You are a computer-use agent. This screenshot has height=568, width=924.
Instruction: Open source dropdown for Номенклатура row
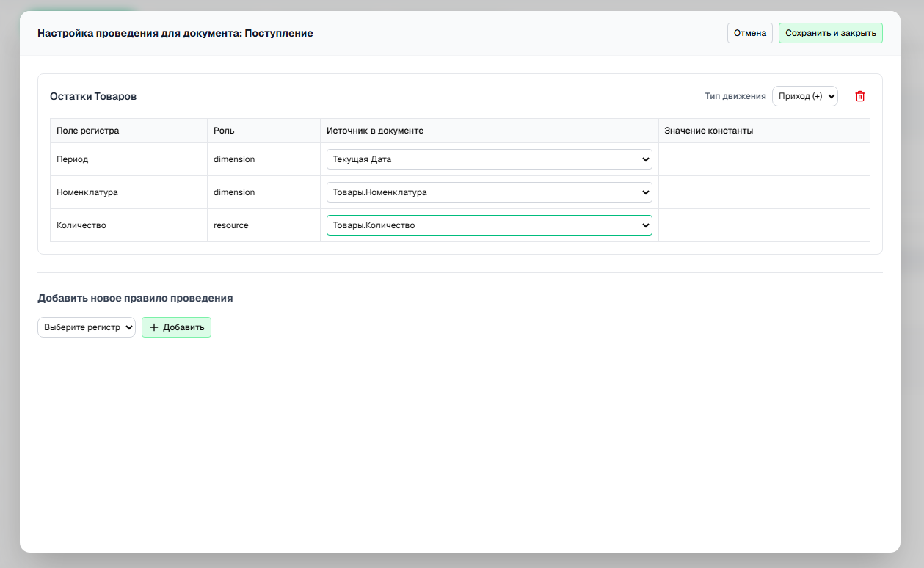(490, 192)
